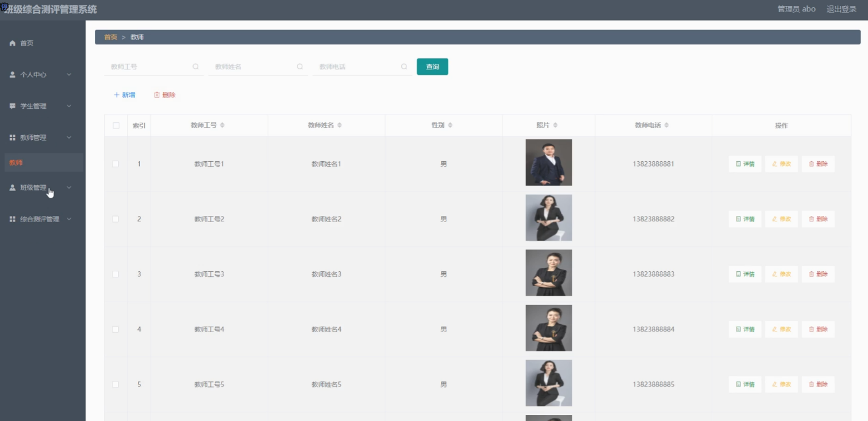Sort by 教师工号 column arrows
The height and width of the screenshot is (421, 868).
[222, 125]
